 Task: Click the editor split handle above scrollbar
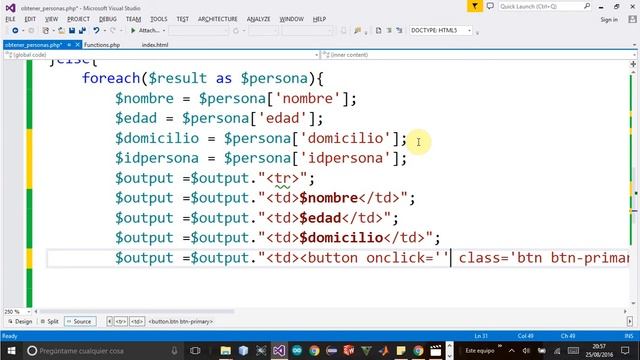(633, 64)
